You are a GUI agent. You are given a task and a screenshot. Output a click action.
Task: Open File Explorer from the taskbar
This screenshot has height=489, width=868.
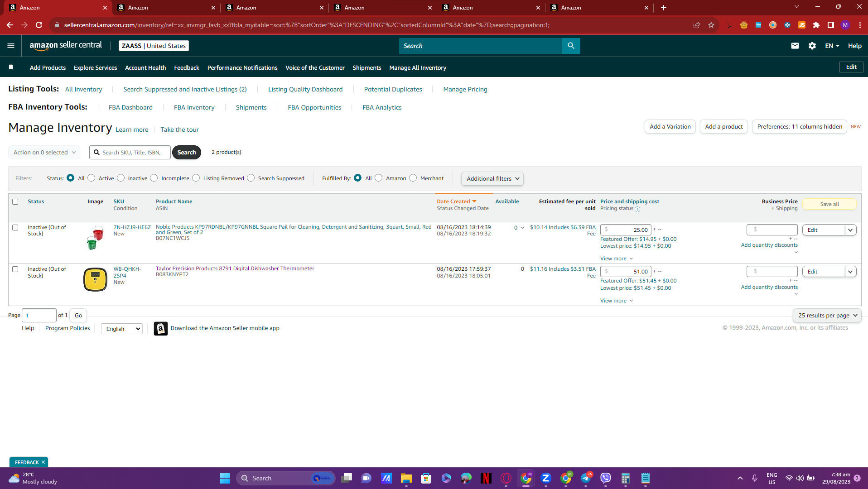(406, 478)
